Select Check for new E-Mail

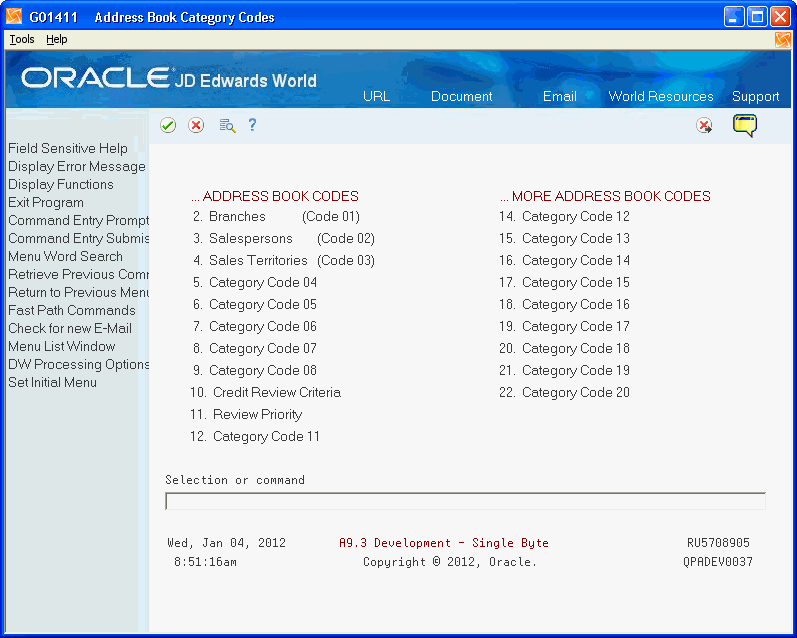click(x=70, y=328)
